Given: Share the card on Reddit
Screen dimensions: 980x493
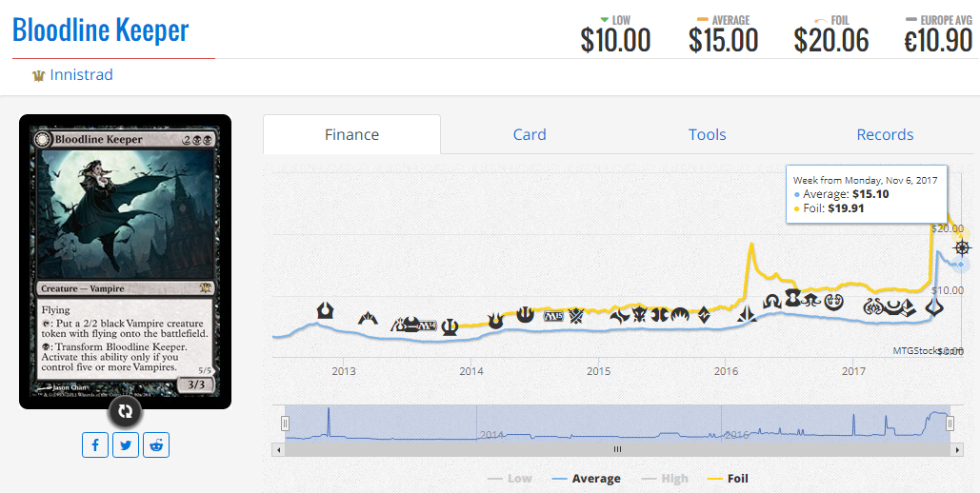Looking at the screenshot, I should [156, 444].
